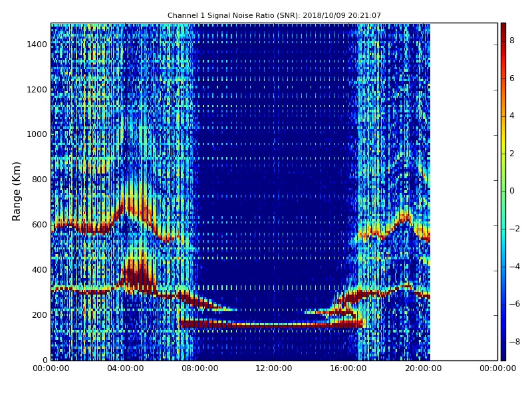Click the colorbar value 6 label

(x=512, y=78)
